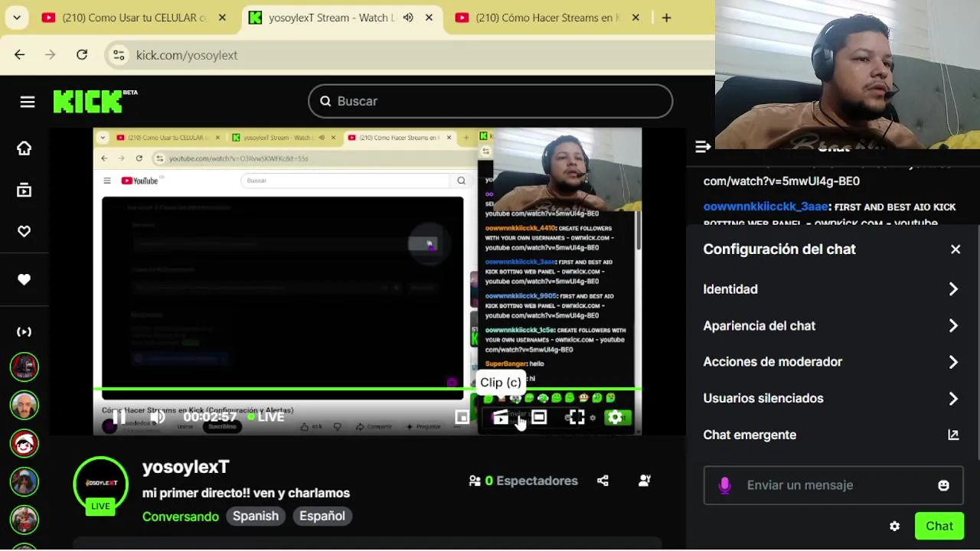
Task: Open the recommended live channels icon
Action: 24,332
